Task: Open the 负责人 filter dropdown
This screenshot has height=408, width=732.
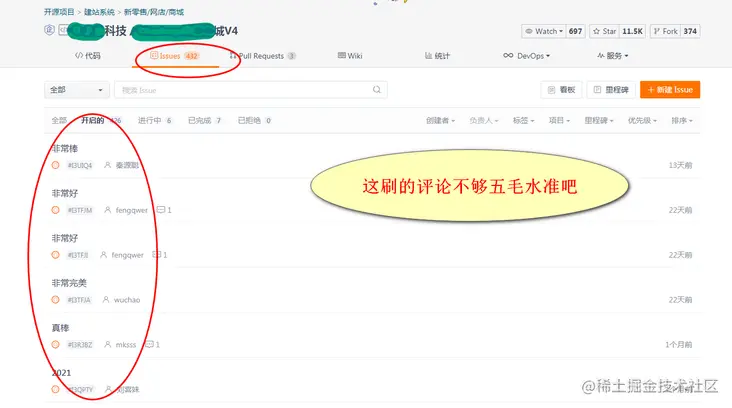Action: 484,120
